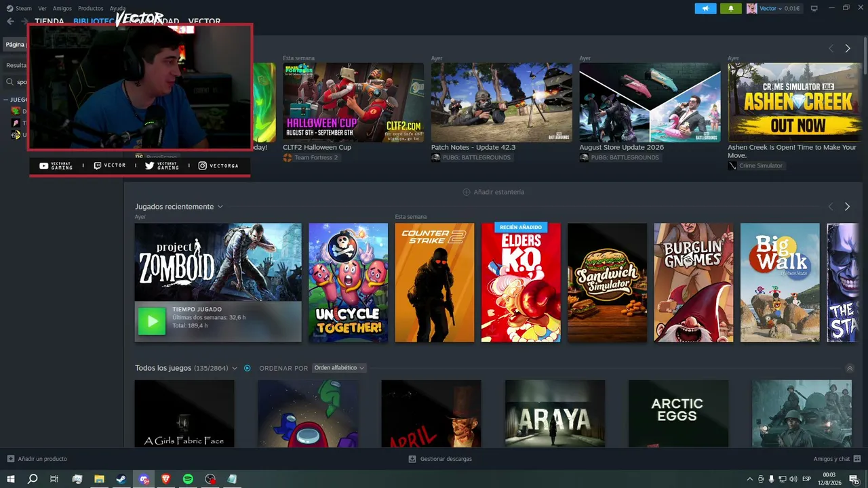
Task: Open the Big Walk game cover
Action: coord(780,283)
